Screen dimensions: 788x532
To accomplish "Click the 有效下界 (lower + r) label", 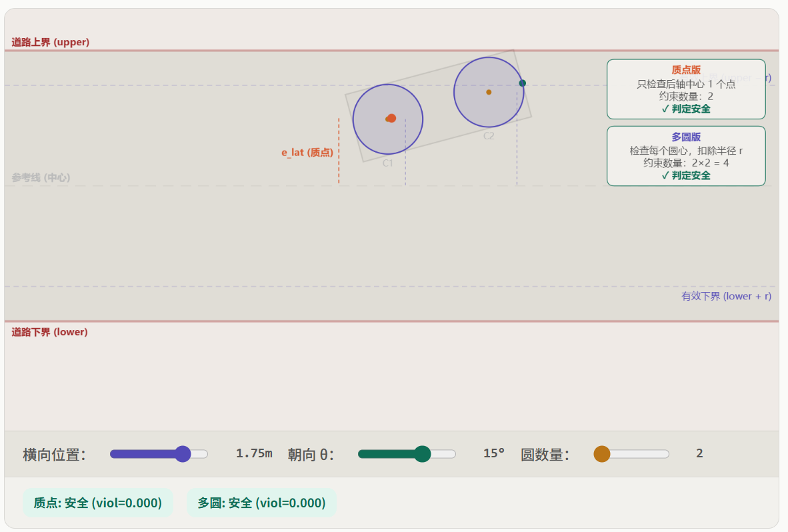I will (726, 296).
